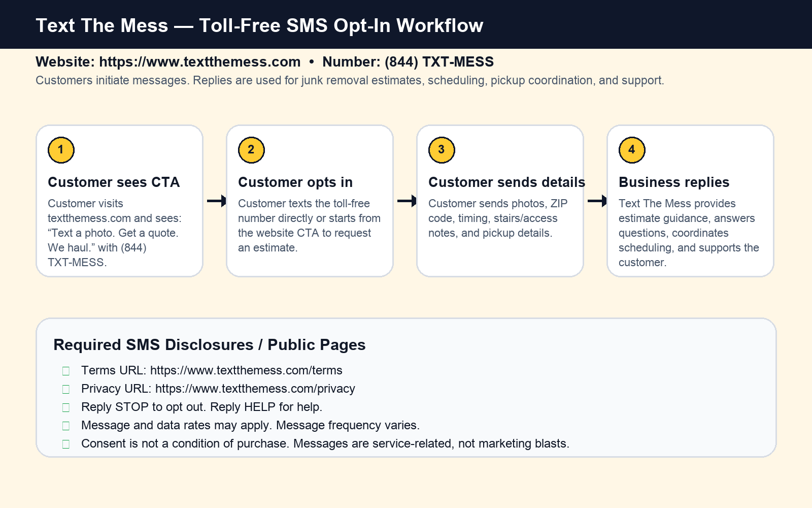
Task: Click the paragraph starting 'Customer visits textthemess.com'
Action: 115,233
